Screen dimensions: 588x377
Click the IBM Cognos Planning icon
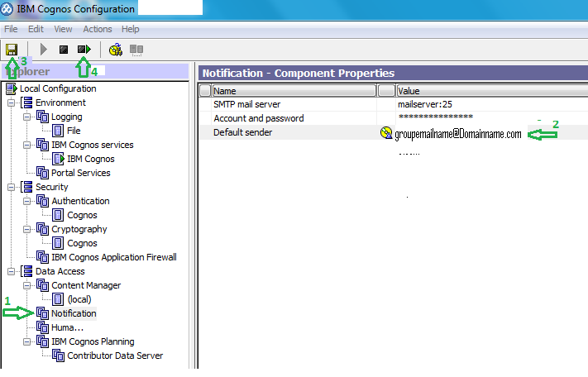click(43, 341)
